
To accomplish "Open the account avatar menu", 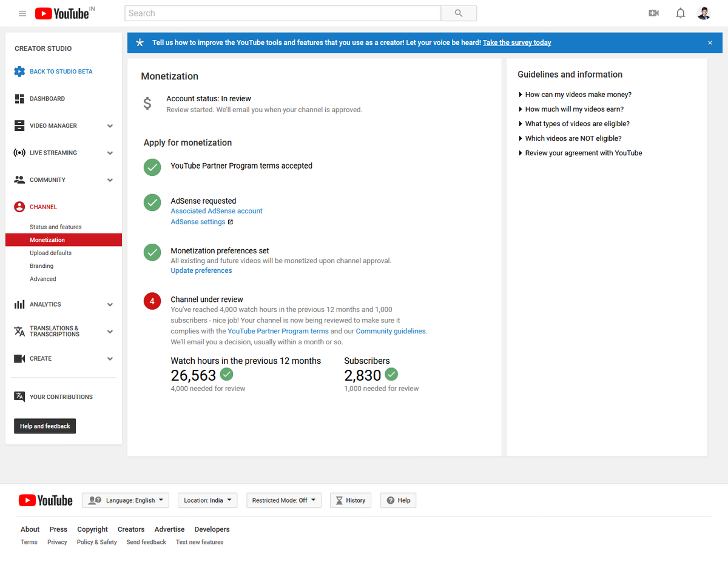I will 704,13.
